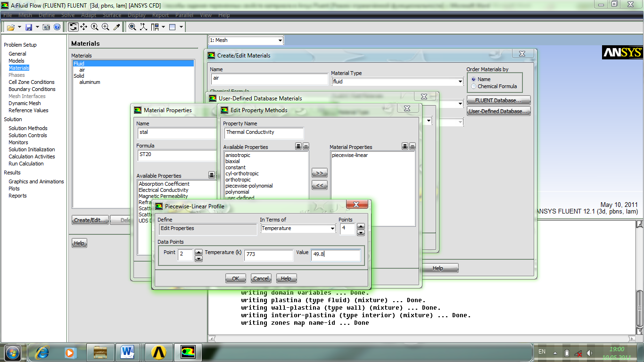Image resolution: width=644 pixels, height=362 pixels.
Task: Select piecewise-polynomial in Available Properties list
Action: 249,186
